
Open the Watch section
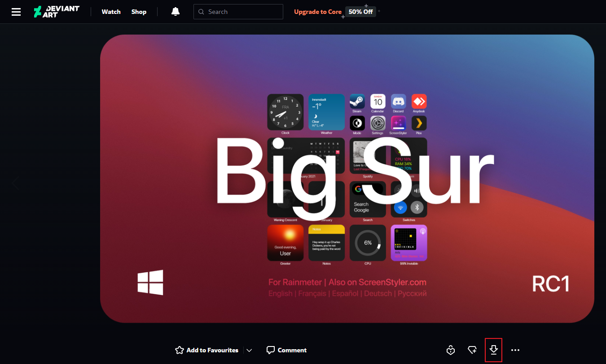coord(111,12)
